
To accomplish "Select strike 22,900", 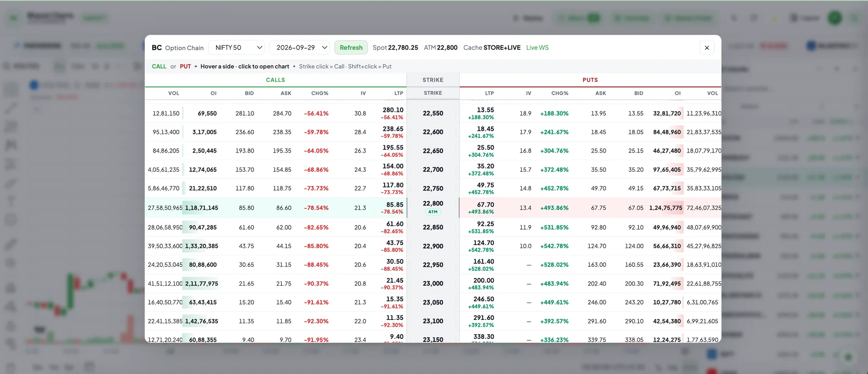I will [433, 246].
